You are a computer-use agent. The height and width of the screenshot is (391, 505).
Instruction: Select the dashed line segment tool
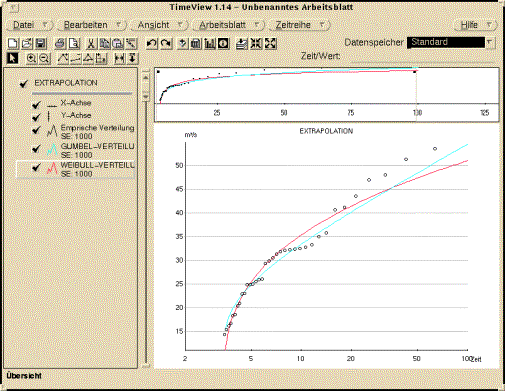[x=76, y=59]
